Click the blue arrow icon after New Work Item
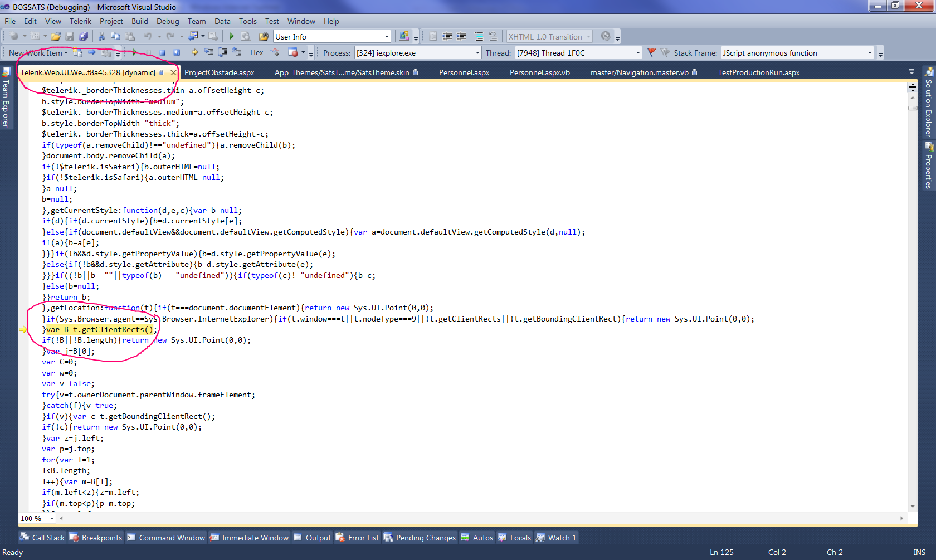 click(x=92, y=52)
